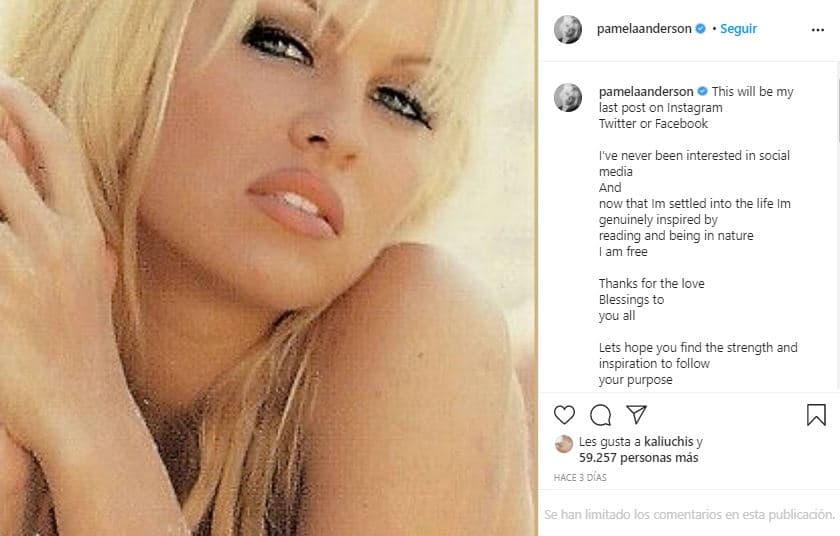Like the post with the heart icon
This screenshot has height=536, width=840.
(x=564, y=415)
